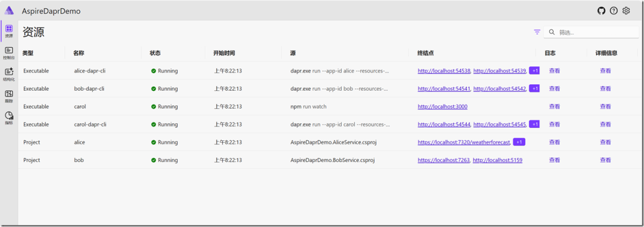The image size is (644, 227).
Task: Open http://localhost:5159 bob endpoint link
Action: 497,160
